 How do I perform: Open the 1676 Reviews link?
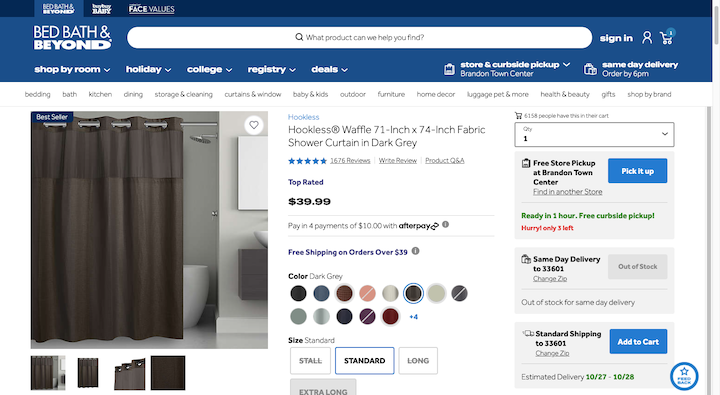point(350,160)
